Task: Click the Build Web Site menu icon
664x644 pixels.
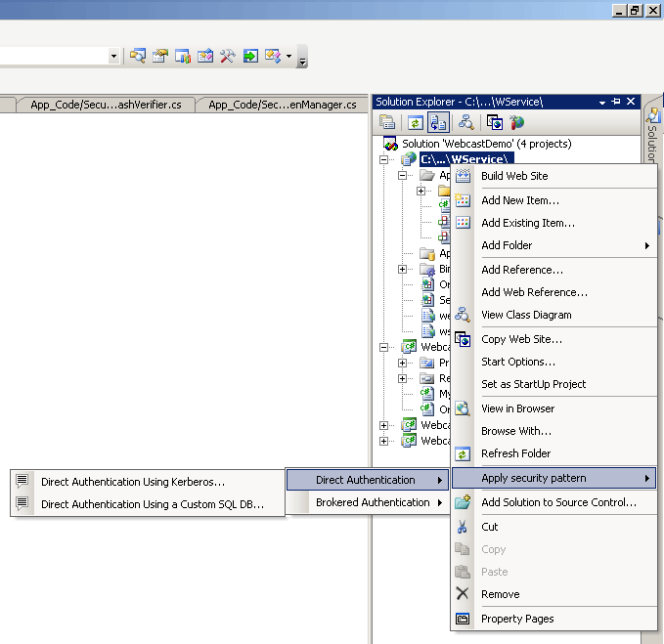Action: click(463, 176)
